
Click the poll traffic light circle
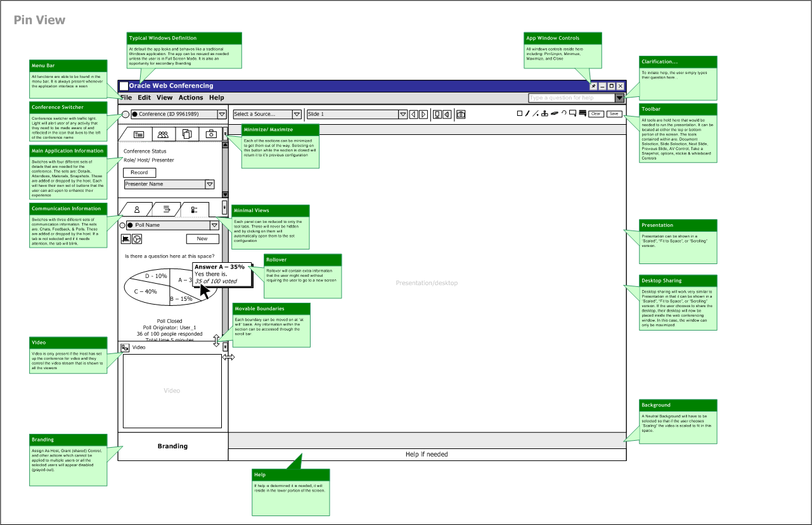tap(122, 225)
